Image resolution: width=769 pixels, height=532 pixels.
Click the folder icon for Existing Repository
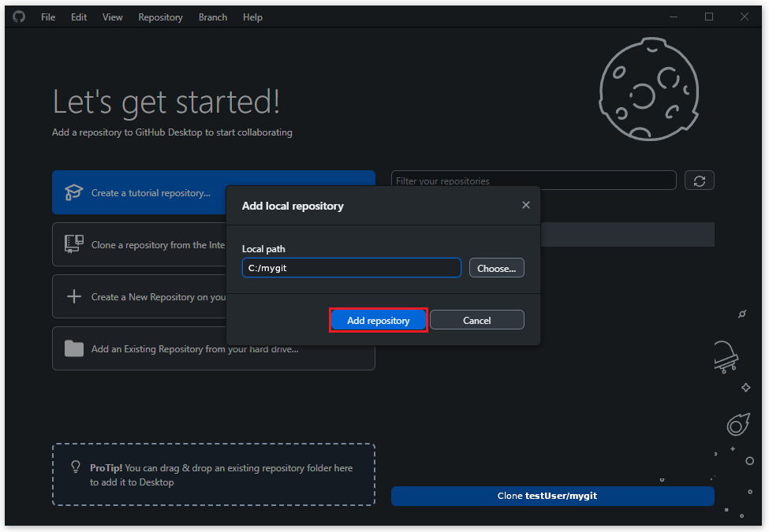point(73,348)
